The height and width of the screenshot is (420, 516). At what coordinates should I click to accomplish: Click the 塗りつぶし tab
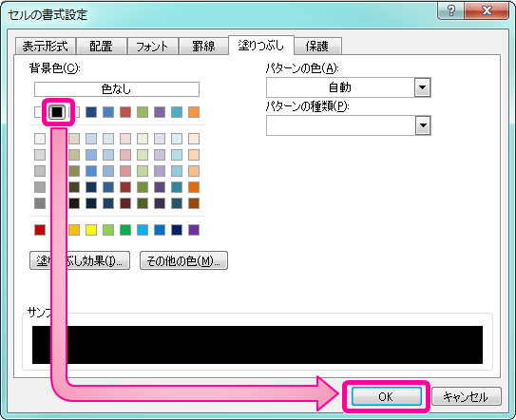coord(261,45)
